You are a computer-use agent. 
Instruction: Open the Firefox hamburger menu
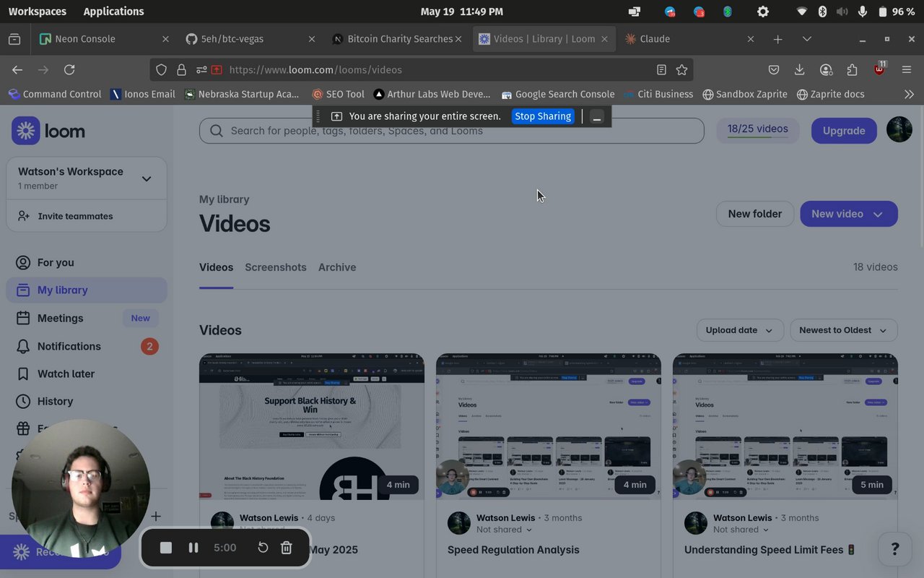[907, 69]
